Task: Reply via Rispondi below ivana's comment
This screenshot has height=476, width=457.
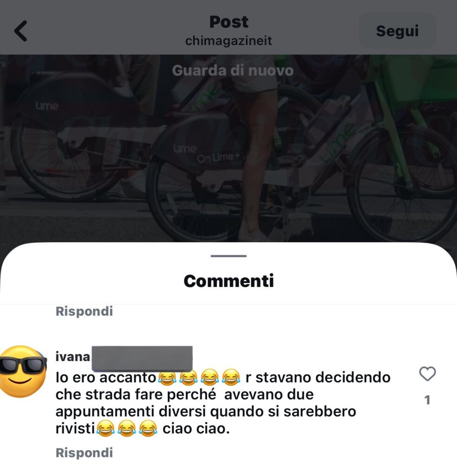Action: pyautogui.click(x=84, y=453)
